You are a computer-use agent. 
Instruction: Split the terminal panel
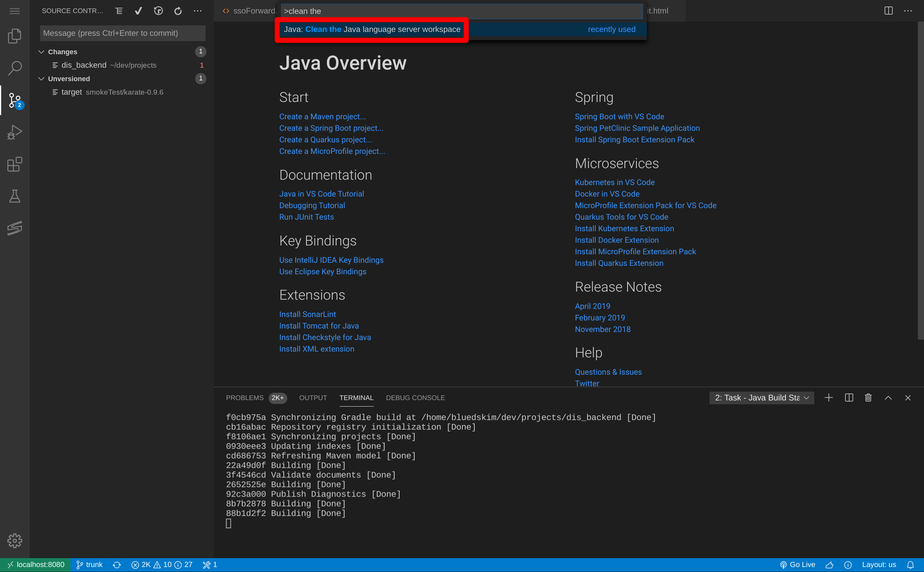tap(849, 398)
